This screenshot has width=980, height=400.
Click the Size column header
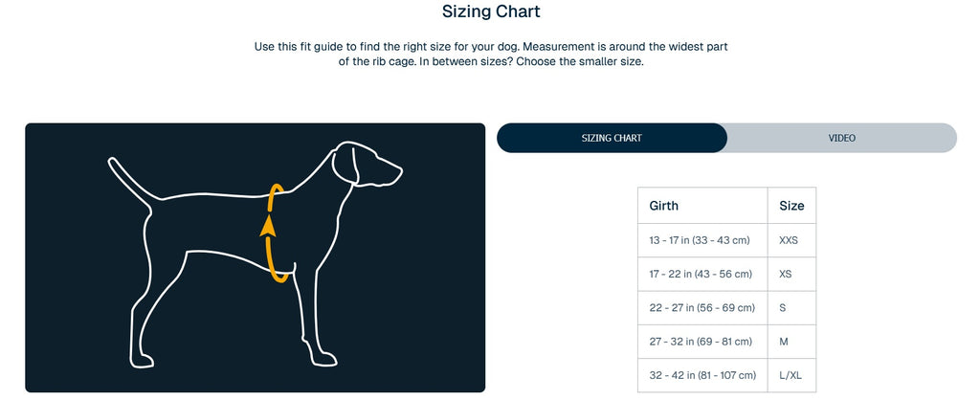(x=791, y=206)
